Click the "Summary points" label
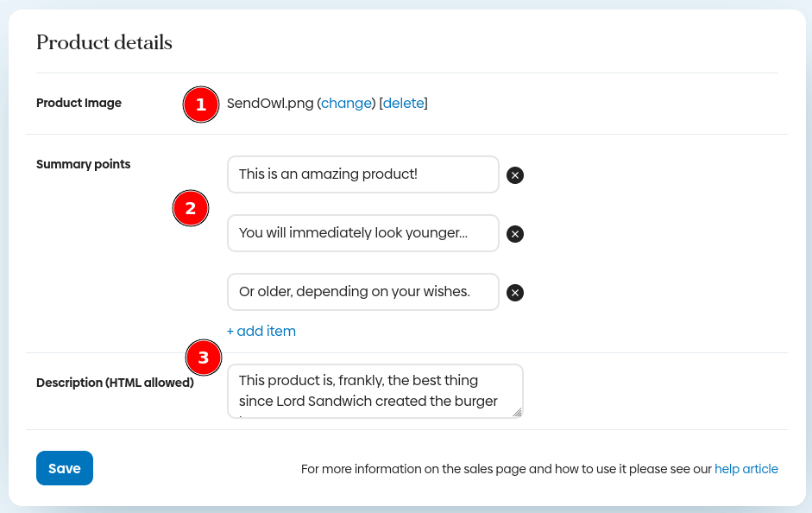Image resolution: width=812 pixels, height=513 pixels. pyautogui.click(x=83, y=164)
